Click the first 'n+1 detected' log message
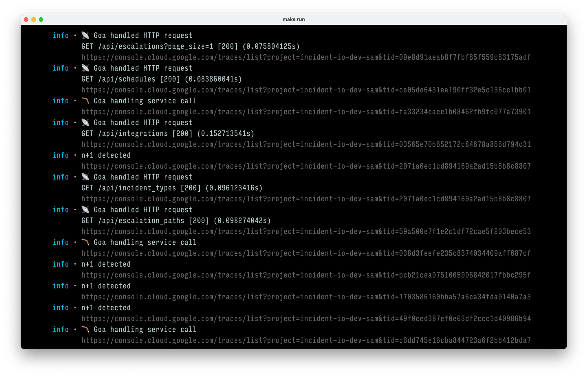The height and width of the screenshot is (377, 588). [x=106, y=155]
